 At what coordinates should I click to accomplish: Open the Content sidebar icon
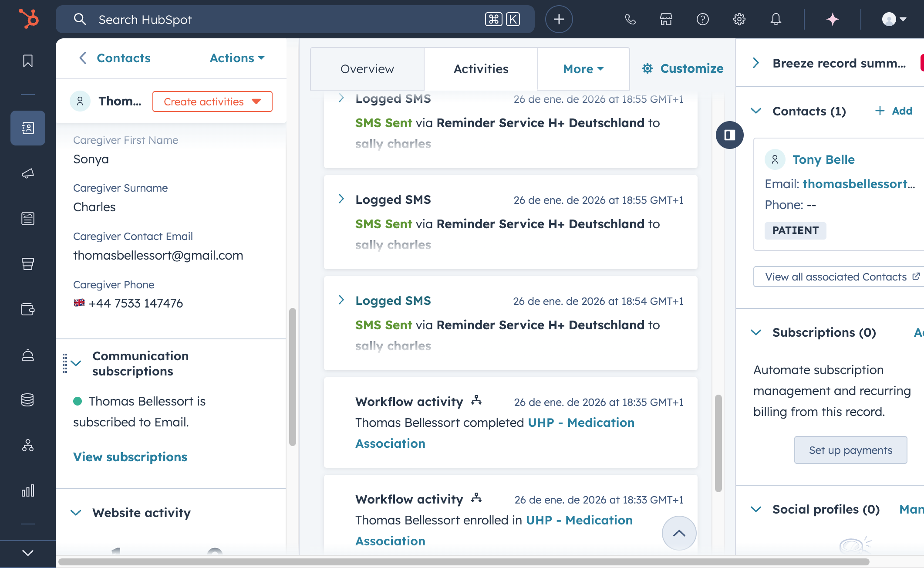28,219
